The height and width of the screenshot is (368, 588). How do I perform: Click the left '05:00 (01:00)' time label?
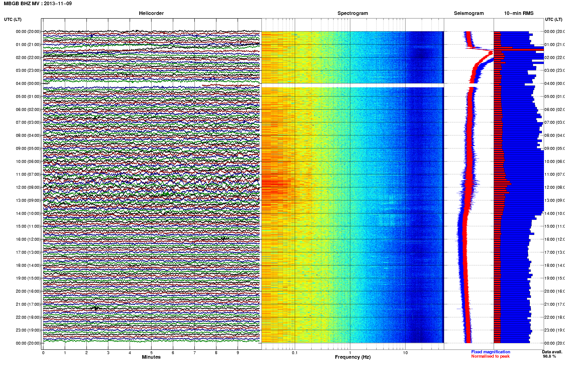(28, 96)
